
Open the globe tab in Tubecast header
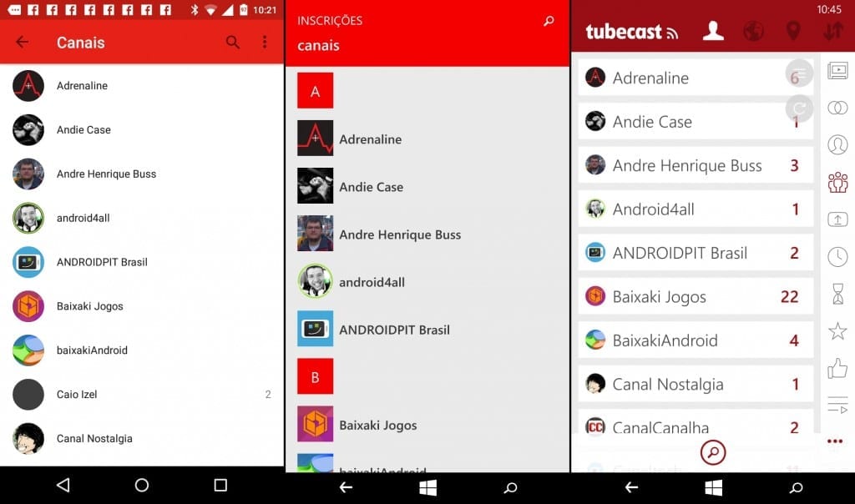[753, 32]
